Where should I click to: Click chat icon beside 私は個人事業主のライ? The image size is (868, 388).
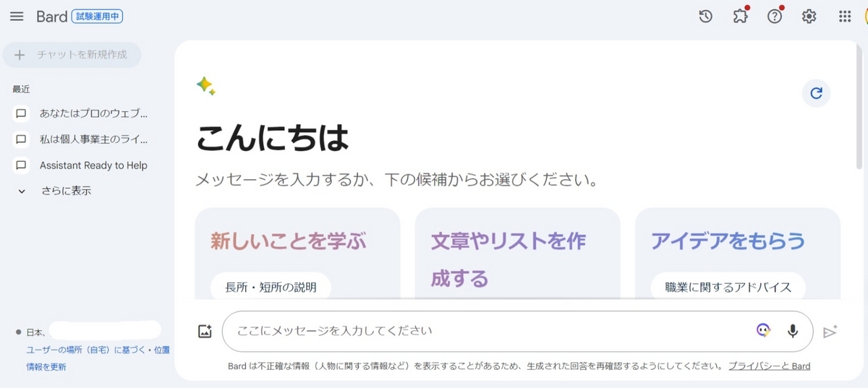pyautogui.click(x=21, y=139)
